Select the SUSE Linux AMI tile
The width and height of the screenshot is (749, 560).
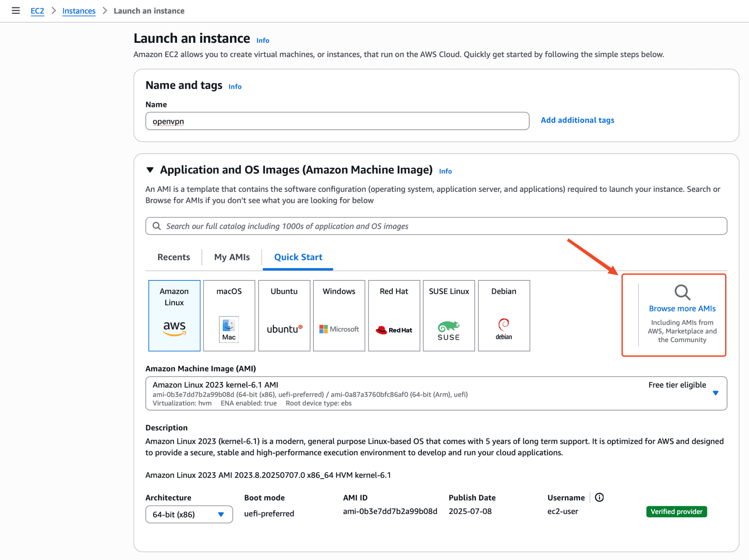449,315
